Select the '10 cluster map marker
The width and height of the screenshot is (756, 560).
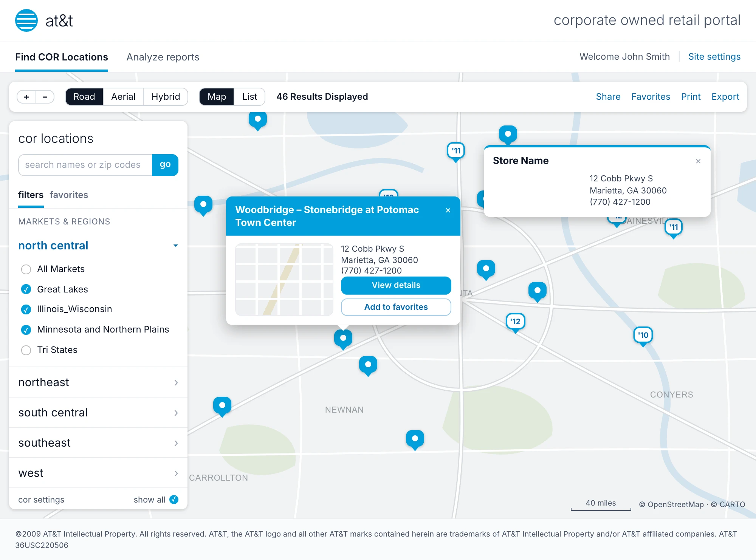[643, 336]
